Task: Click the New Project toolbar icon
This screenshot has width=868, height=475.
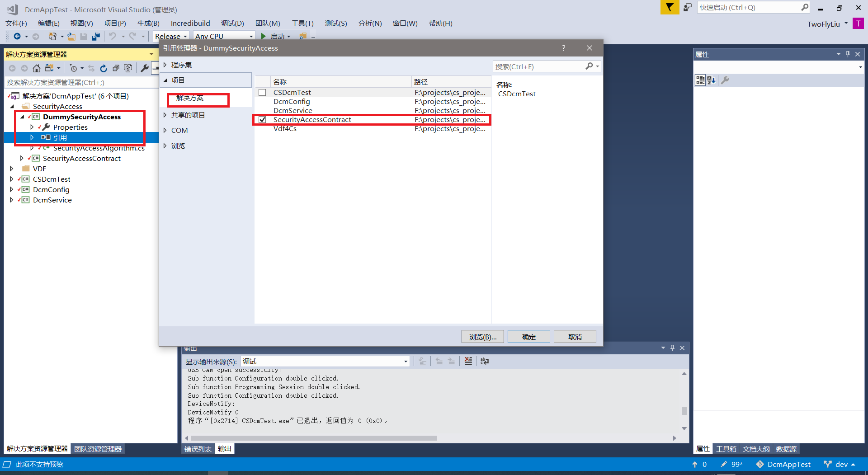Action: click(x=52, y=36)
